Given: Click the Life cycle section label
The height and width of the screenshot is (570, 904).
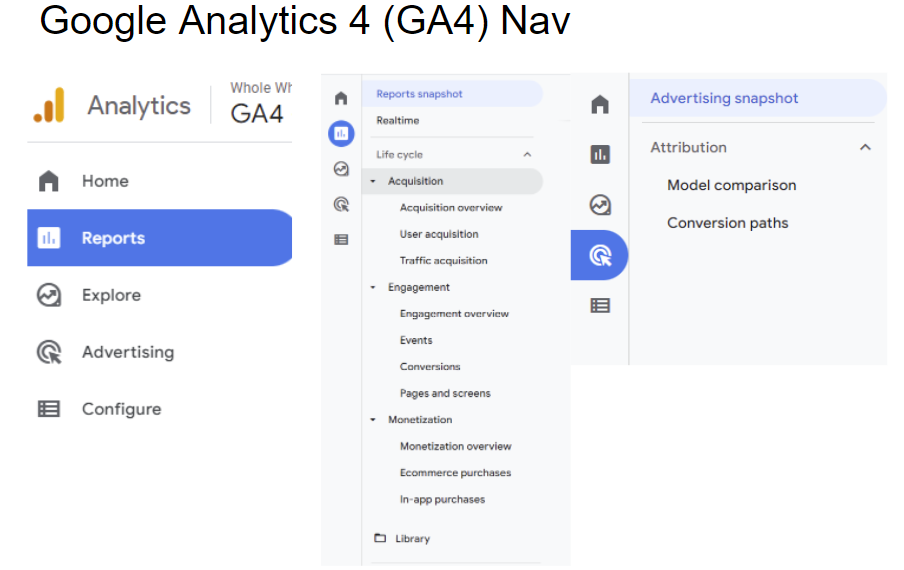Looking at the screenshot, I should (x=400, y=154).
